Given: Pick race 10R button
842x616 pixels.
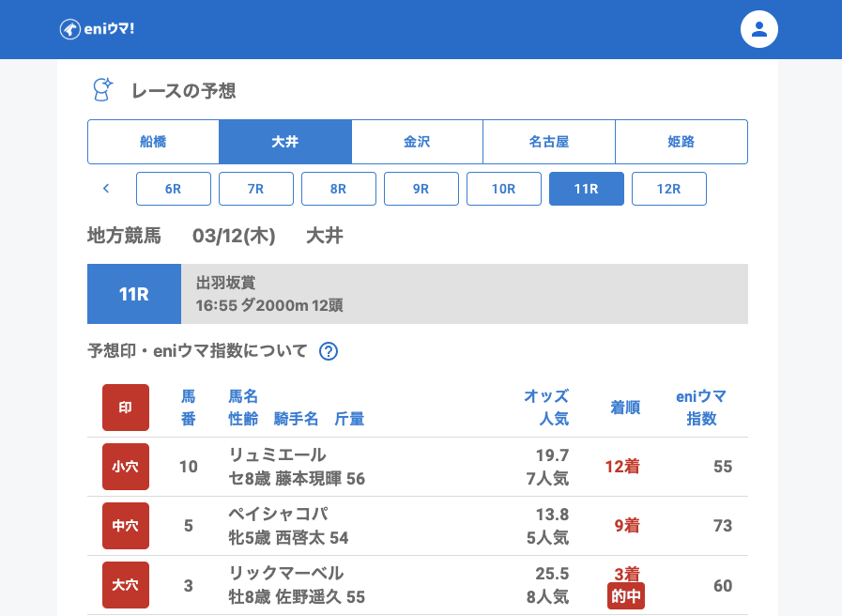Looking at the screenshot, I should (504, 189).
